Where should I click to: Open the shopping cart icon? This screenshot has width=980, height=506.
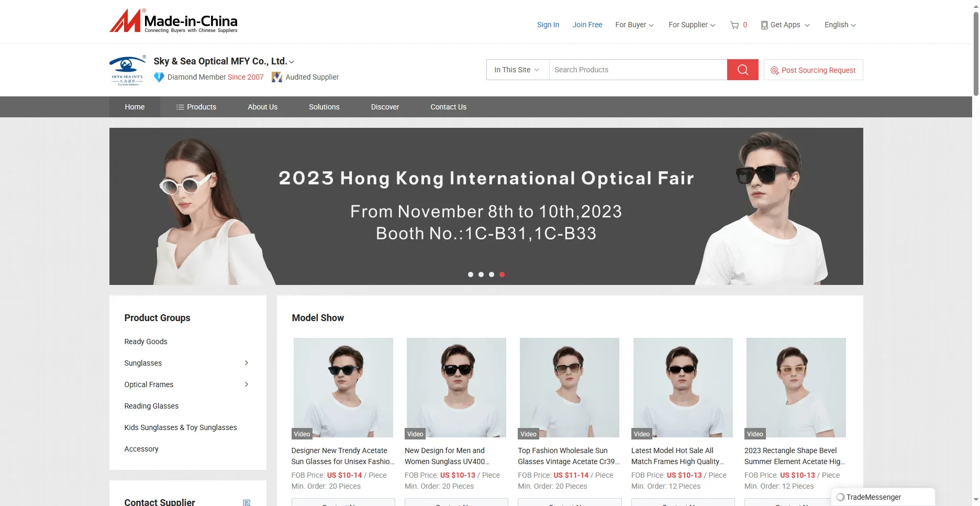coord(734,25)
